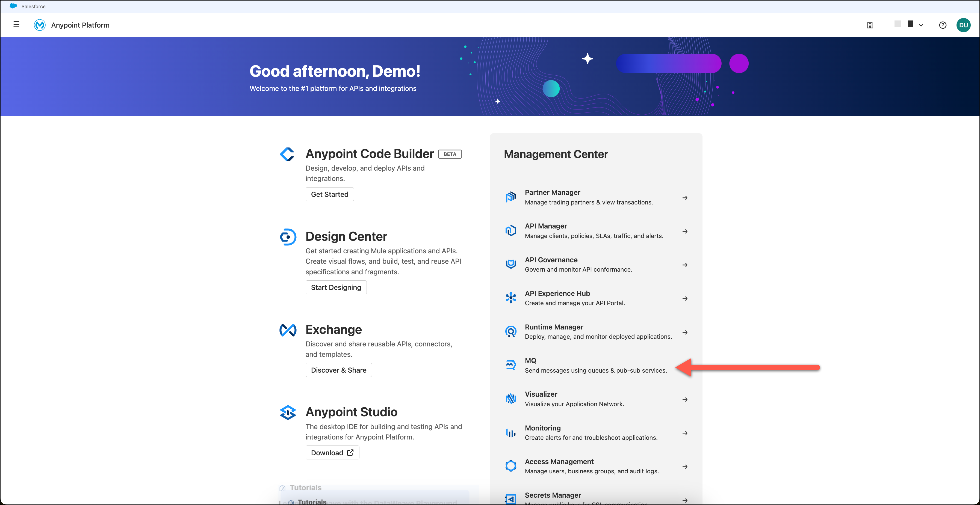Click the API Governance row arrow
Viewport: 980px width, 505px height.
(x=685, y=265)
